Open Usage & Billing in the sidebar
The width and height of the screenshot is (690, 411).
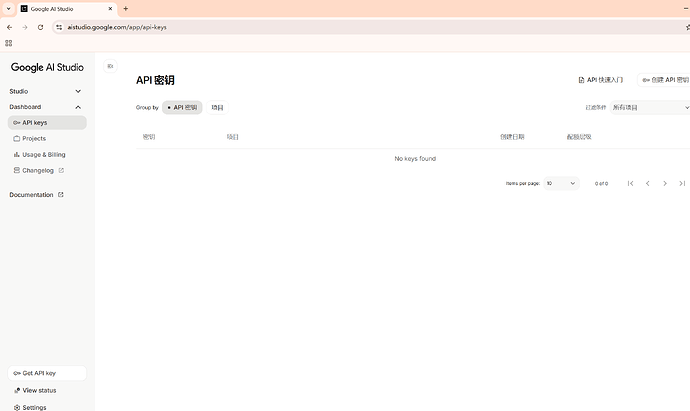click(47, 154)
